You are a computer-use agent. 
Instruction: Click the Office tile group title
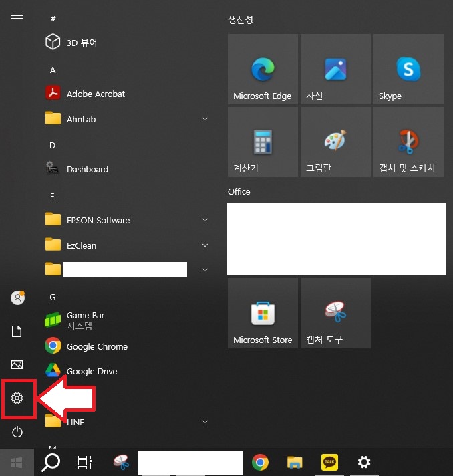[x=239, y=192]
